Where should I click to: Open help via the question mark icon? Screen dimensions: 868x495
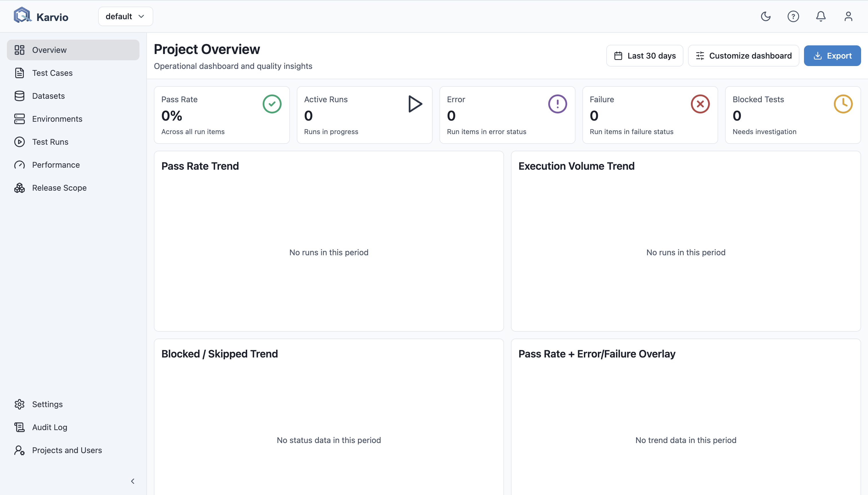click(793, 16)
